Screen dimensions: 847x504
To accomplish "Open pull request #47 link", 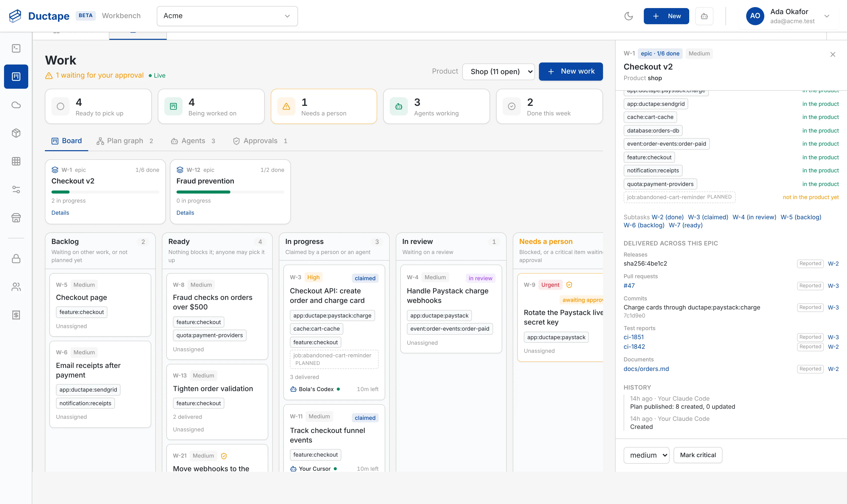I will point(629,286).
